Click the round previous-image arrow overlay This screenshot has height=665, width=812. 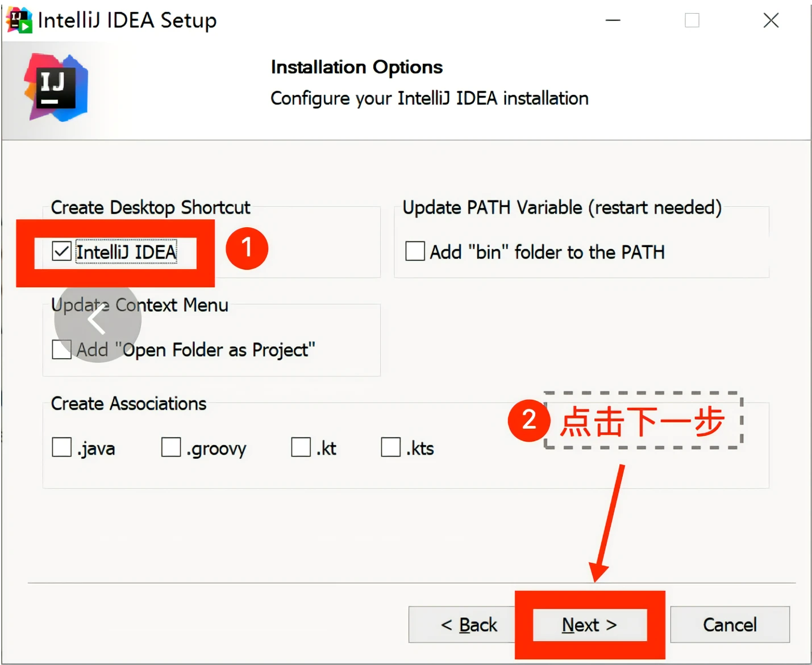pyautogui.click(x=98, y=319)
